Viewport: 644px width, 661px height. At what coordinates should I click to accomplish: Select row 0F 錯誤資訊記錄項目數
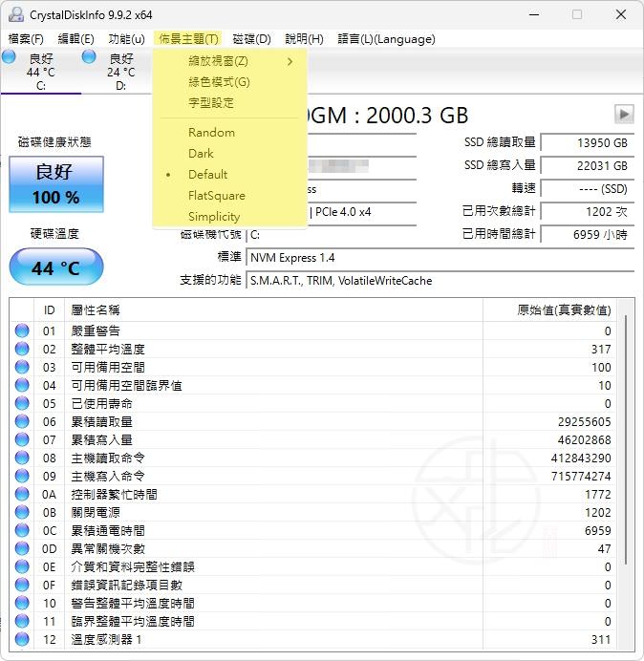pos(313,585)
